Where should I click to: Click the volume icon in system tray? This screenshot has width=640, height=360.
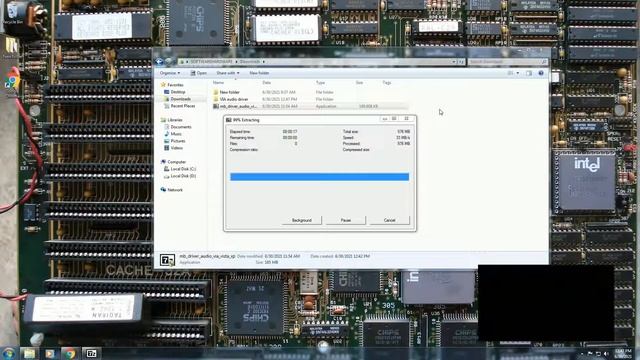[x=606, y=353]
